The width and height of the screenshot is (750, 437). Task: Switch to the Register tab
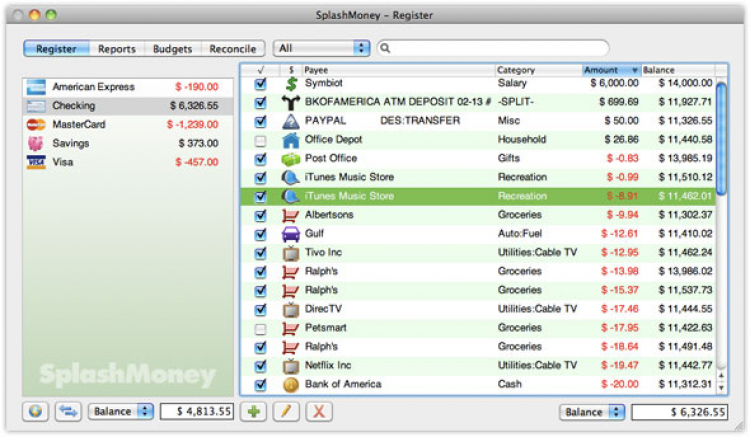tap(56, 49)
